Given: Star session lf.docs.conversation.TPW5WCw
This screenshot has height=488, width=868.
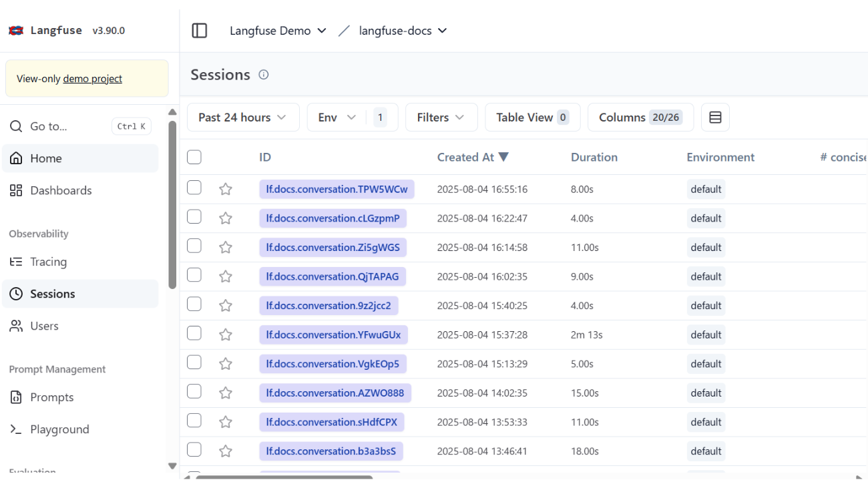Looking at the screenshot, I should (x=226, y=190).
